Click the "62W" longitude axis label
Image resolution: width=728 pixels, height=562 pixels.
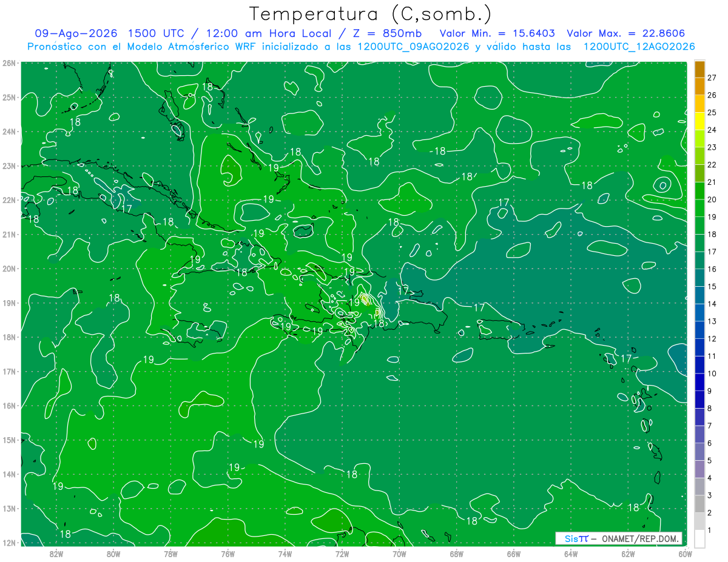coord(628,553)
